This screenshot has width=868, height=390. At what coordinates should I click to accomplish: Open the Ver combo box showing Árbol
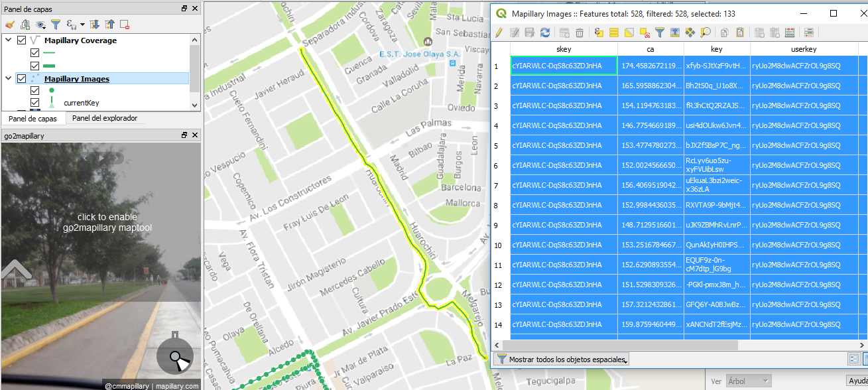tap(749, 380)
